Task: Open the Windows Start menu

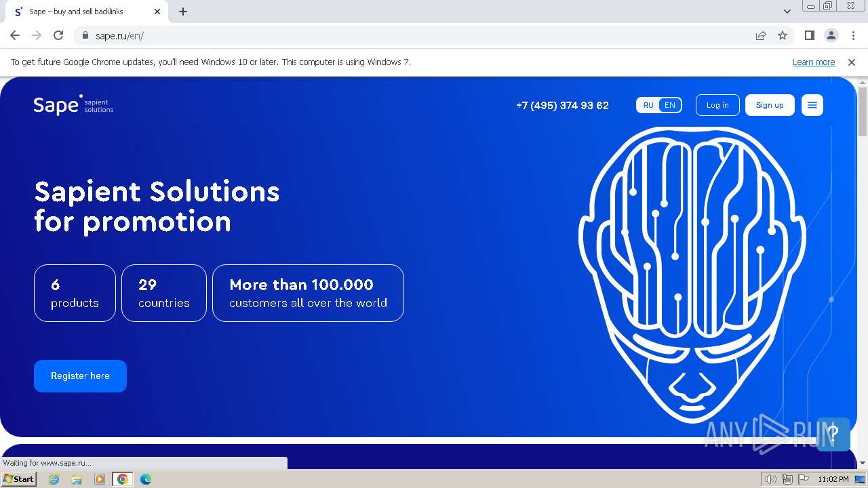Action: (19, 479)
